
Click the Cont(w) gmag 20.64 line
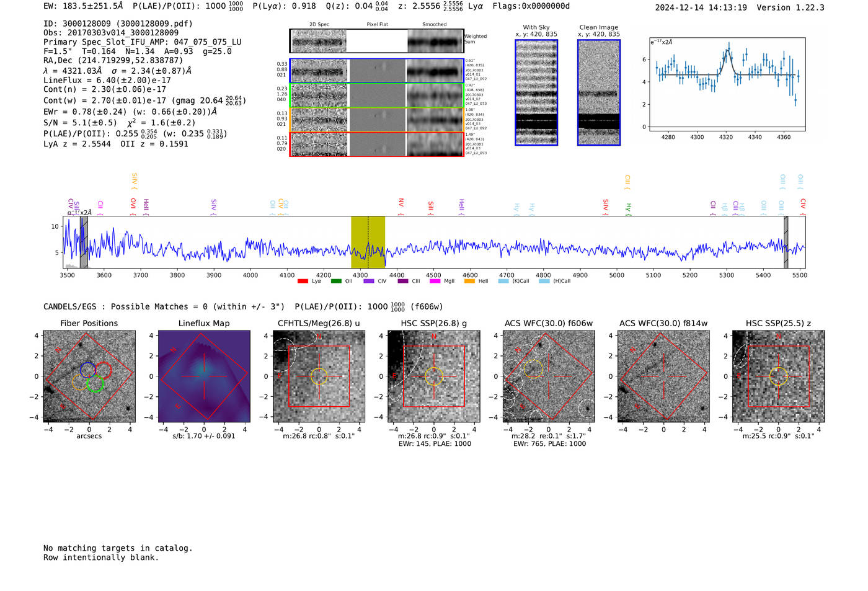coord(145,100)
